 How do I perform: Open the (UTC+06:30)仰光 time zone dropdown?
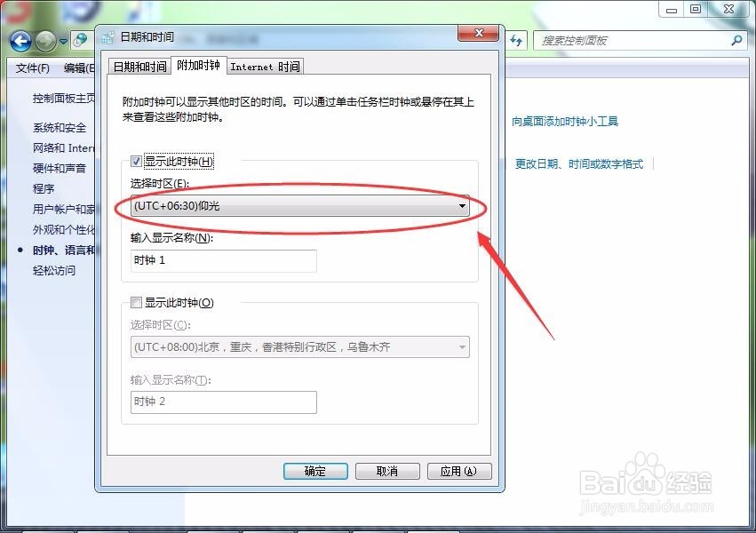(x=302, y=205)
